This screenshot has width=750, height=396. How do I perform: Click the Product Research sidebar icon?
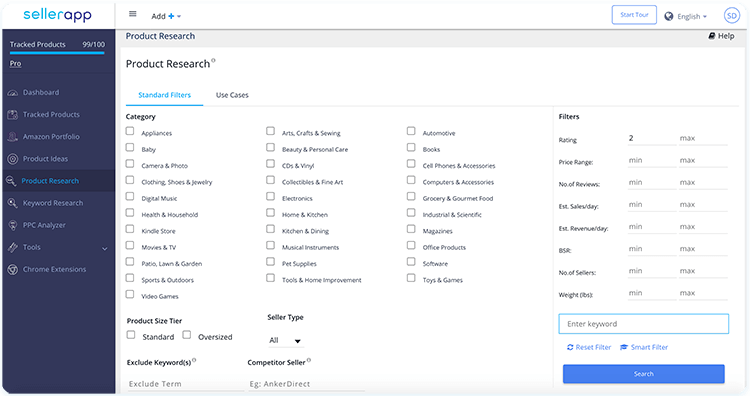(11, 181)
